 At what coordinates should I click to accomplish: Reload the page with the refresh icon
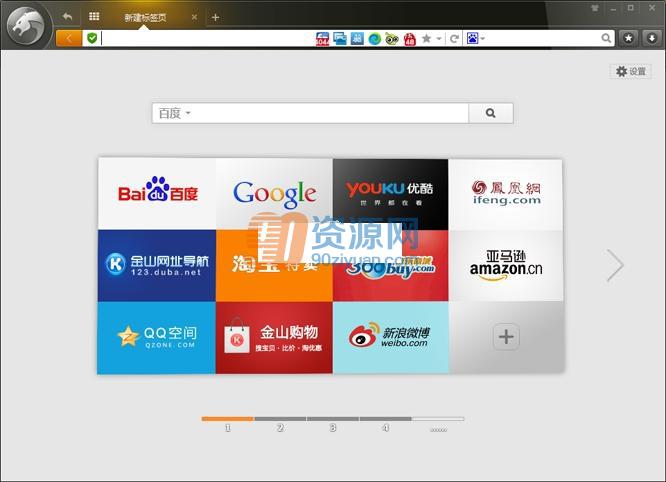454,39
